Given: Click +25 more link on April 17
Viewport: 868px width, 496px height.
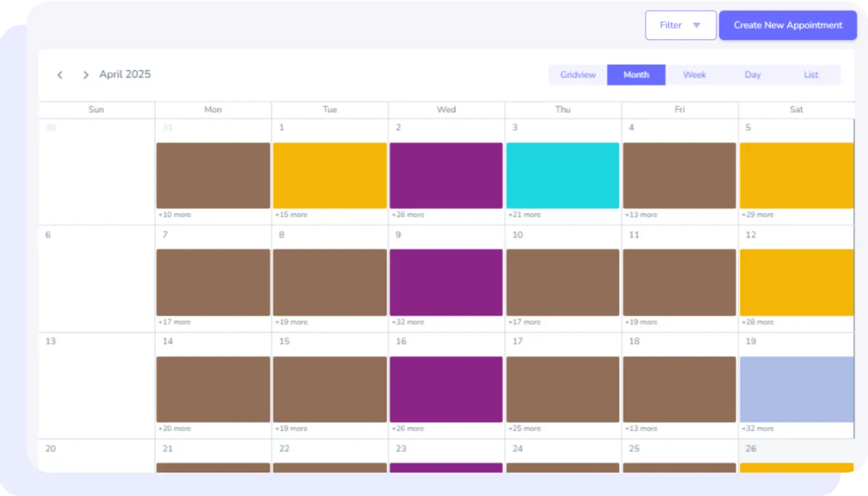Looking at the screenshot, I should pyautogui.click(x=524, y=429).
